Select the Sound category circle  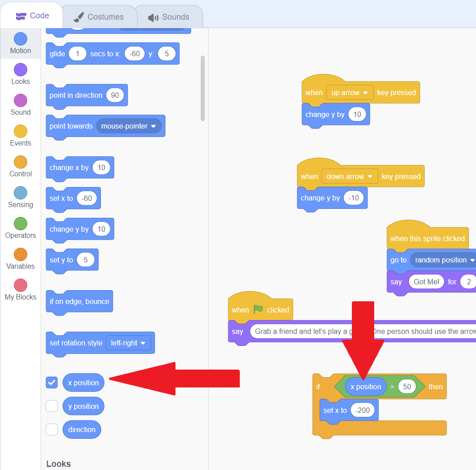pyautogui.click(x=21, y=100)
